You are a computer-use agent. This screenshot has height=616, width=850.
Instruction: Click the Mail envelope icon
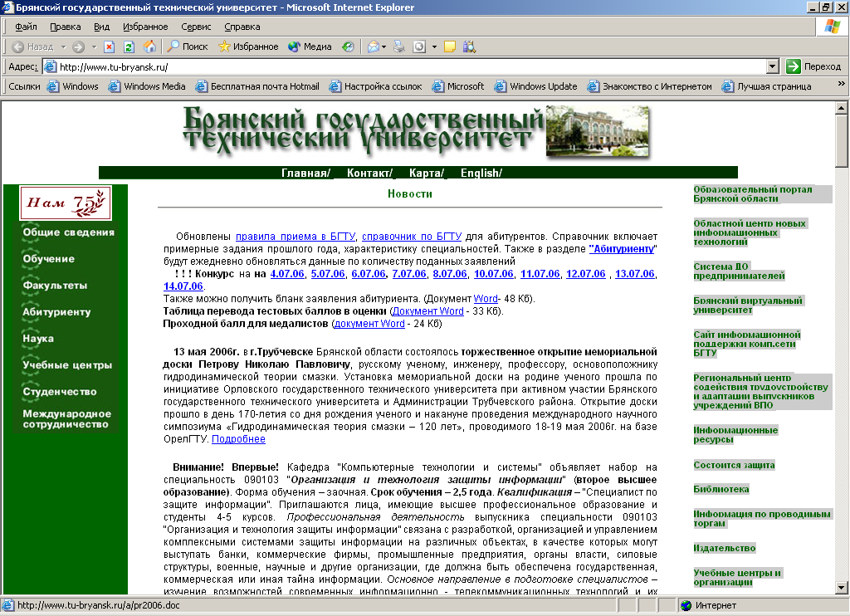[373, 46]
